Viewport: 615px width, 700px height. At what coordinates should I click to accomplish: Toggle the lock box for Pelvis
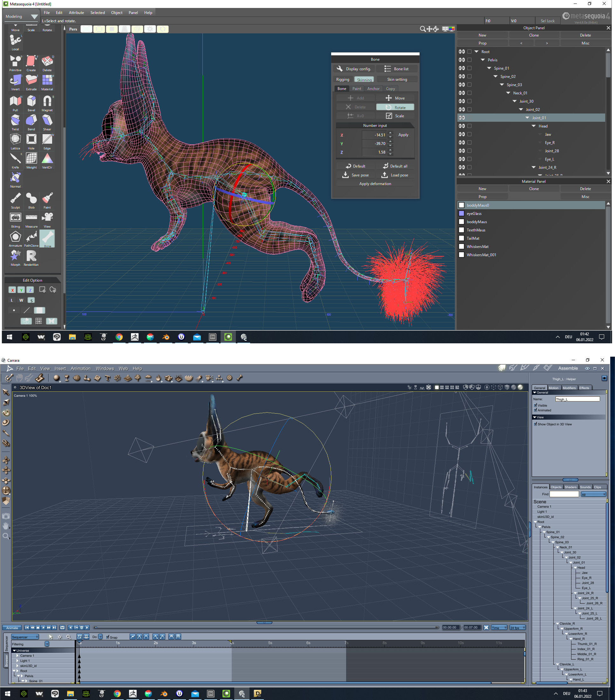tap(469, 60)
